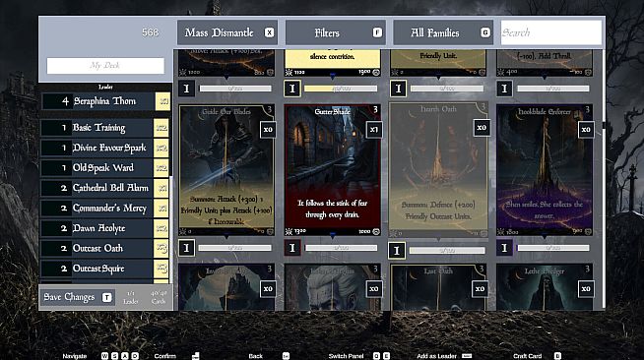Viewport: 644px width, 360px height.
Task: Click the count tag on Commander's Mercy row
Action: 161,209
